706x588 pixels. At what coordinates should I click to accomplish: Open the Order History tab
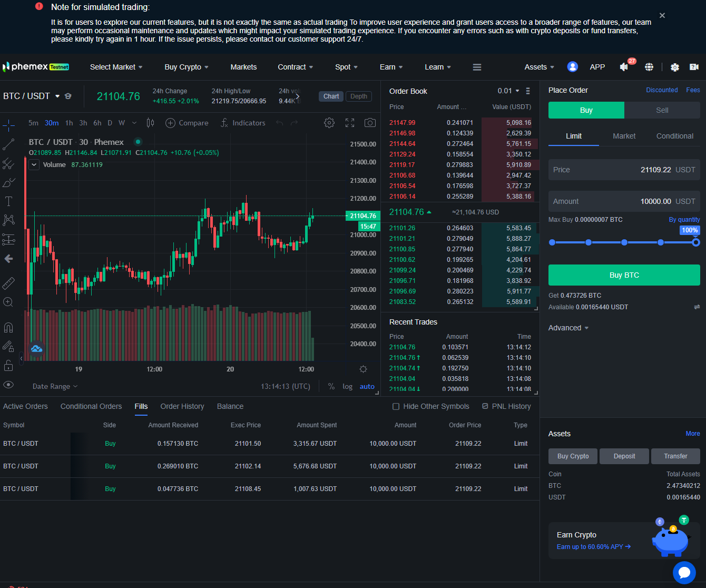tap(182, 406)
